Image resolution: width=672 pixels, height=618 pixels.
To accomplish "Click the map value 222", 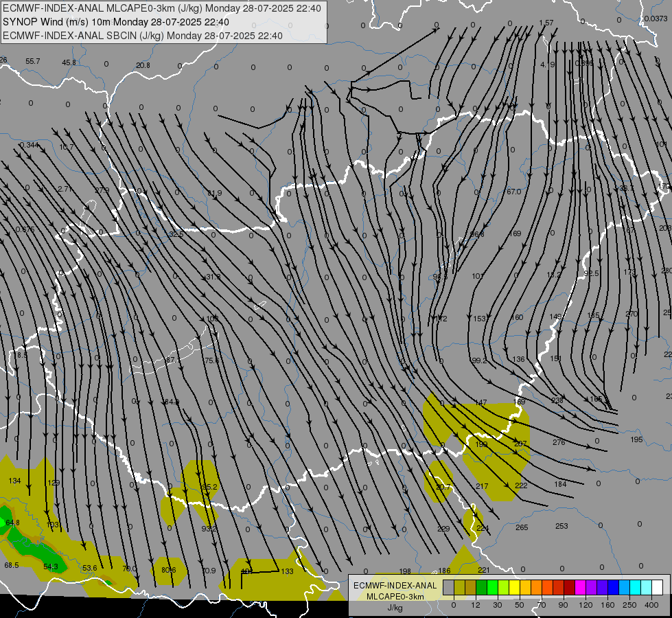I will pyautogui.click(x=521, y=485).
